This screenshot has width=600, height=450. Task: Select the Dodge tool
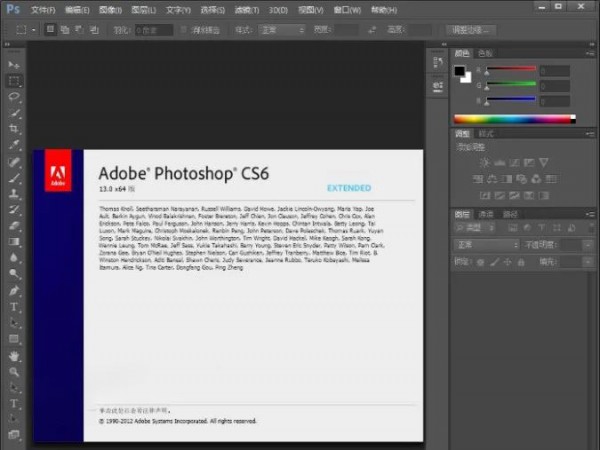(14, 274)
